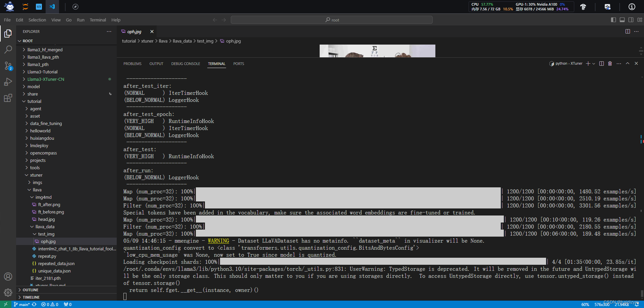Toggle the secondary side bar visibility
Viewport: 644px width, 308px height.
tap(631, 20)
